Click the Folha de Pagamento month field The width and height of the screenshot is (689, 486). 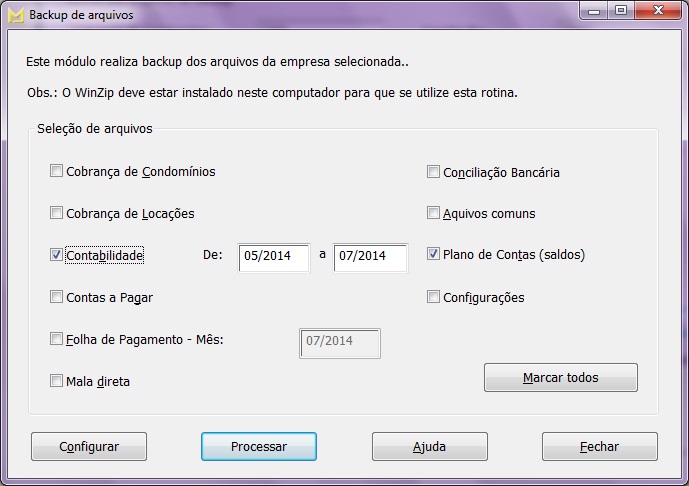[340, 342]
